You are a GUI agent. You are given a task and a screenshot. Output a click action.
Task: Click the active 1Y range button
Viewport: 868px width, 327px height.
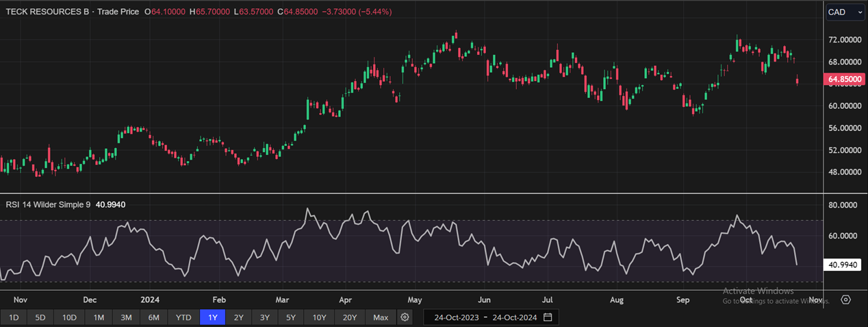point(212,317)
